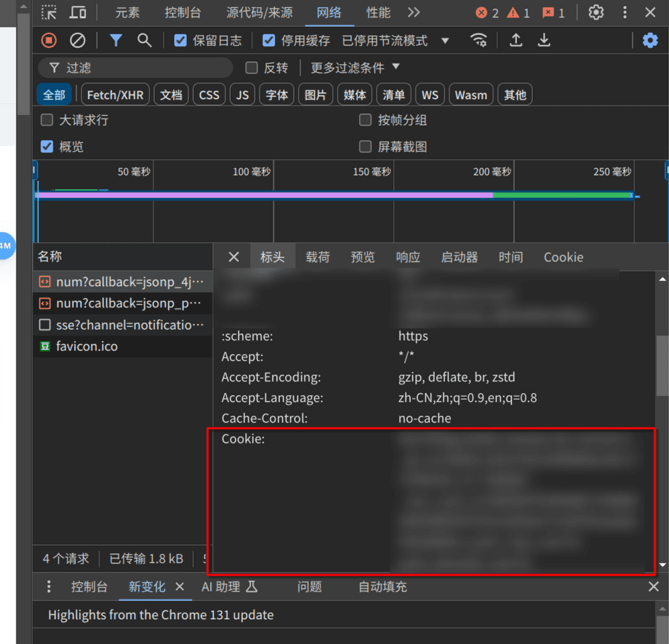
Task: Select the favicon.ico request
Action: tap(87, 346)
